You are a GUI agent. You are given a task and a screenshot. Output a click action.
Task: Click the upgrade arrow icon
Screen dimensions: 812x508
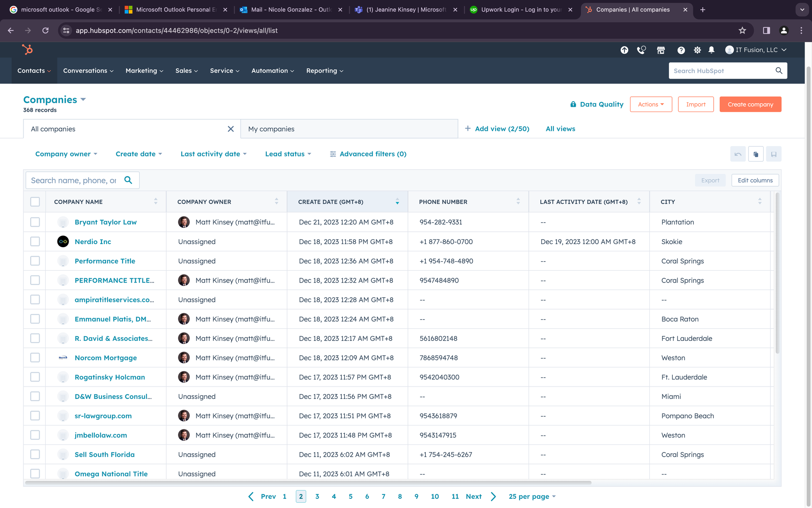624,50
